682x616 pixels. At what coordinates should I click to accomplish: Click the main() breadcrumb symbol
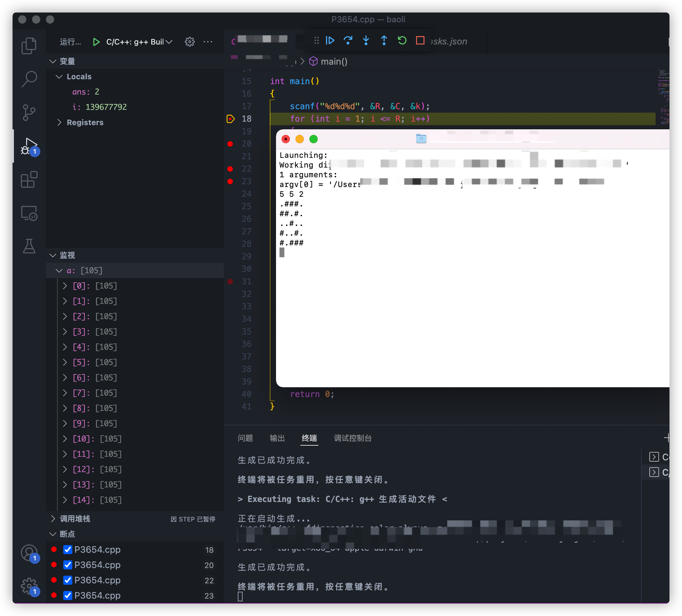[x=328, y=62]
